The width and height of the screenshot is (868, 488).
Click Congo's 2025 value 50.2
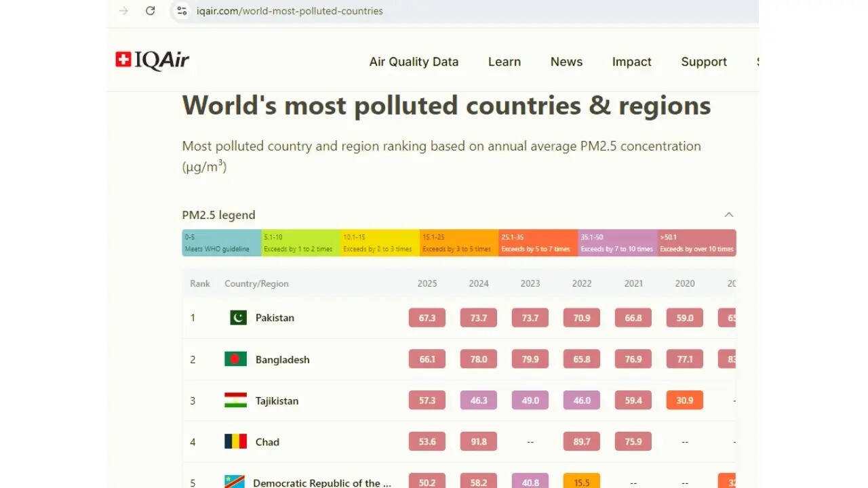[x=427, y=481]
